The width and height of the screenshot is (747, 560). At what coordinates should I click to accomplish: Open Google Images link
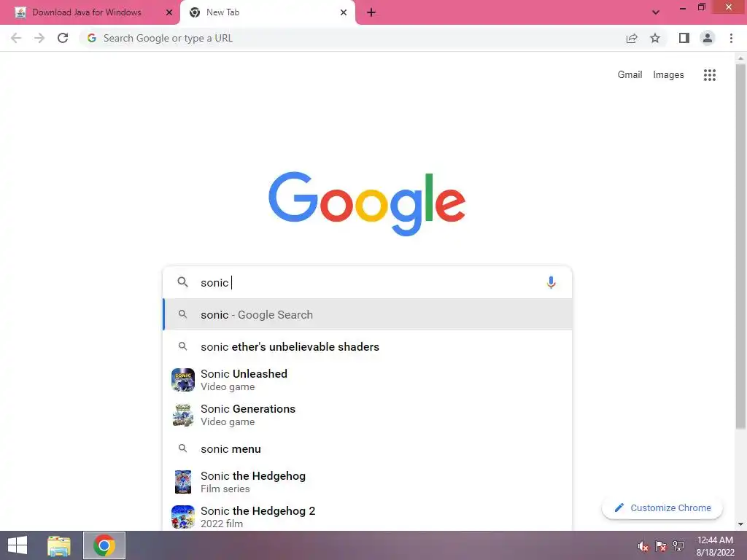[668, 75]
